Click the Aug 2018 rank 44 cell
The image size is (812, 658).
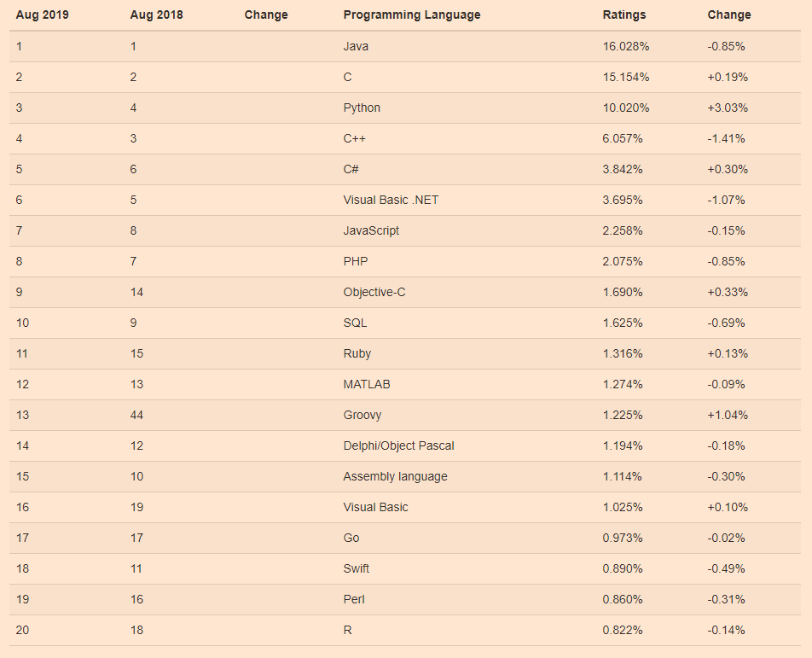[136, 415]
